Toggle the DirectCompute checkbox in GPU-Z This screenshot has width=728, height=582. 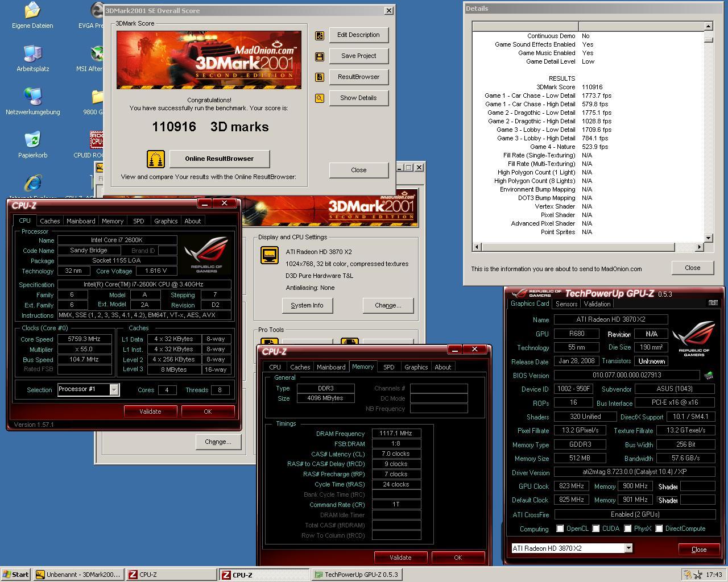pos(659,529)
